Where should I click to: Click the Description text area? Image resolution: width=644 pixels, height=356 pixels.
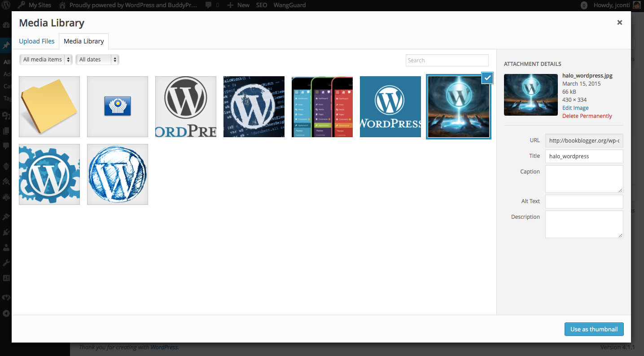tap(584, 224)
